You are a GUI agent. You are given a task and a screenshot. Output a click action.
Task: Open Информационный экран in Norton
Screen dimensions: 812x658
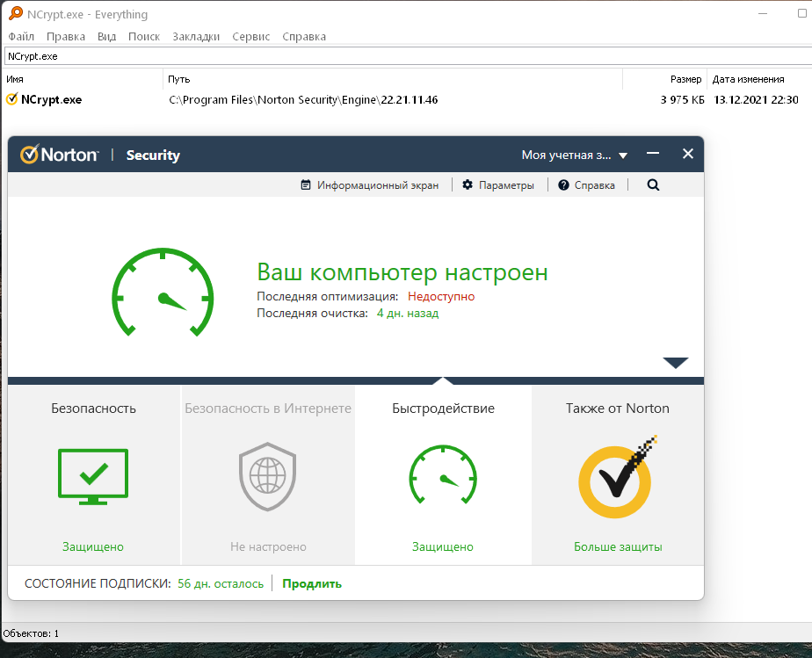370,184
